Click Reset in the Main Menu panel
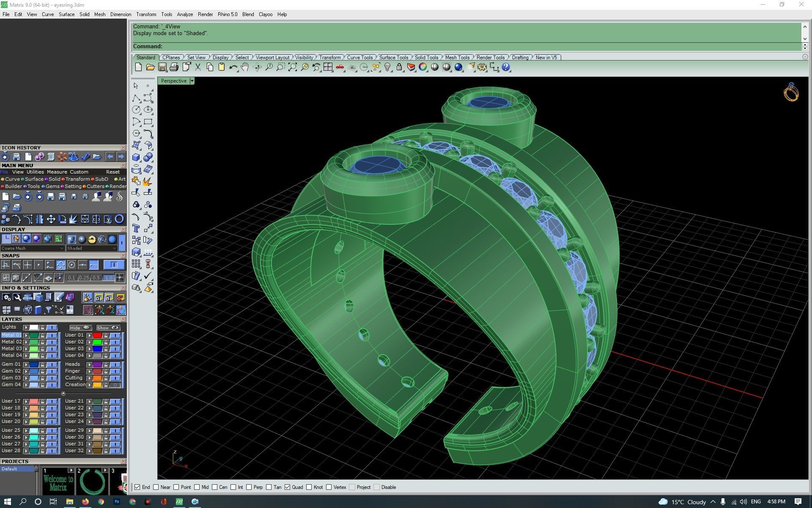 point(112,172)
